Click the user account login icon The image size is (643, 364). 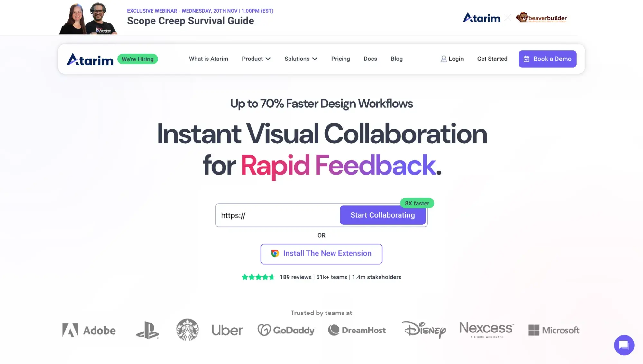tap(443, 59)
